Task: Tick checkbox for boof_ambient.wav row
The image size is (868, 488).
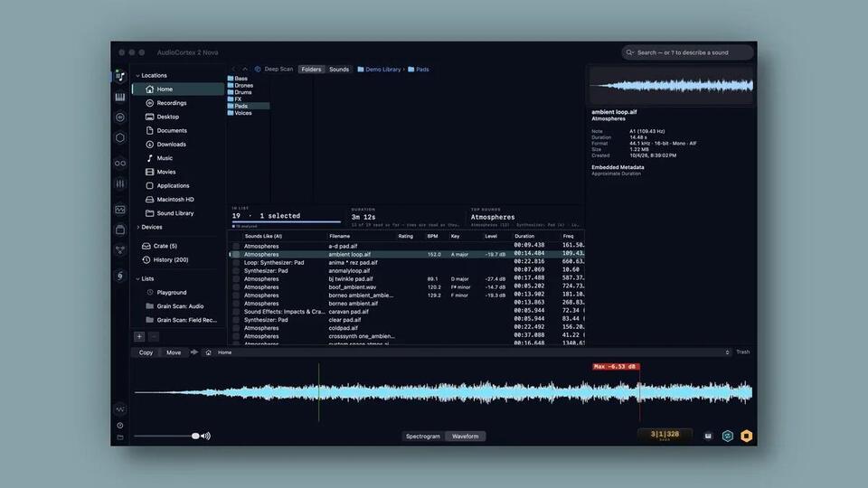Action: (236, 287)
